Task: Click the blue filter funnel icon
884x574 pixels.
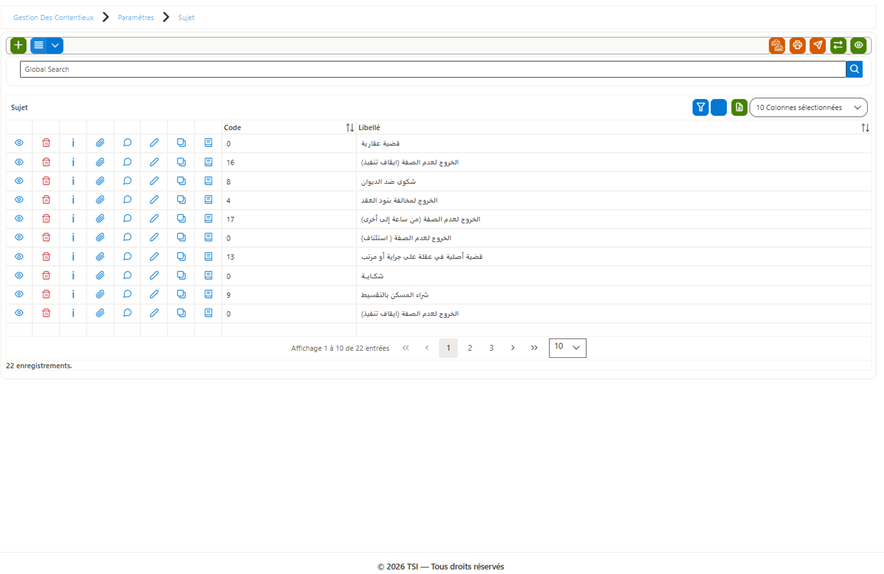Action: 700,107
